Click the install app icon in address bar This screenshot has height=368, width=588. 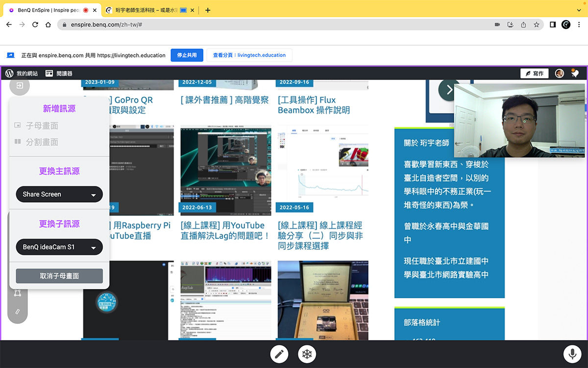click(510, 25)
